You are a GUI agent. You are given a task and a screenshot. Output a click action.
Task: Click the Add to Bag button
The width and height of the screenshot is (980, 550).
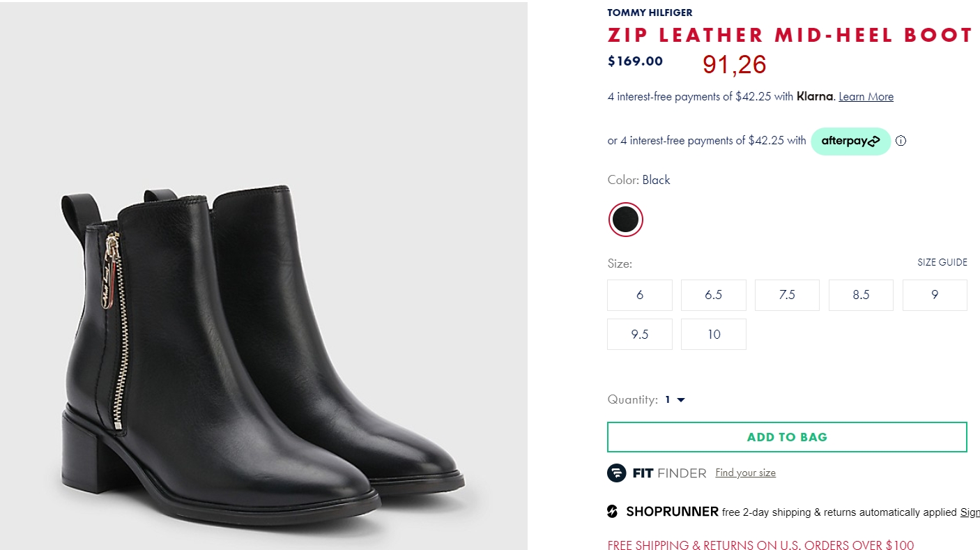(x=787, y=437)
